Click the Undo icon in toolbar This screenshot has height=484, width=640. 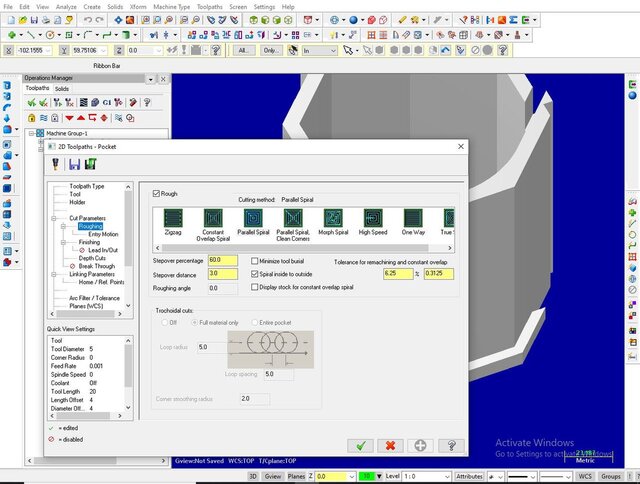coord(87,20)
